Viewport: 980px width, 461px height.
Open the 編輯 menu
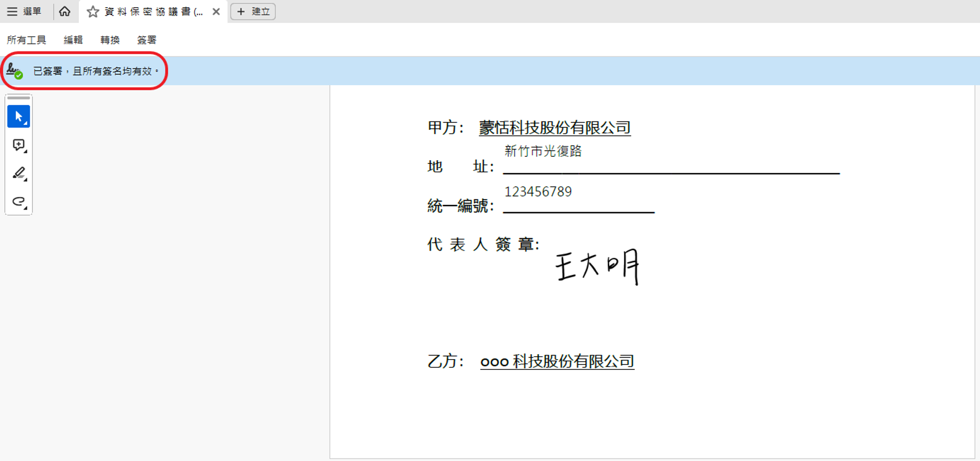tap(73, 40)
